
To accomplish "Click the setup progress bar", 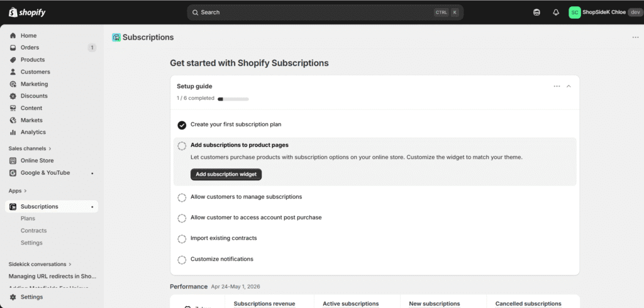I will (x=233, y=99).
